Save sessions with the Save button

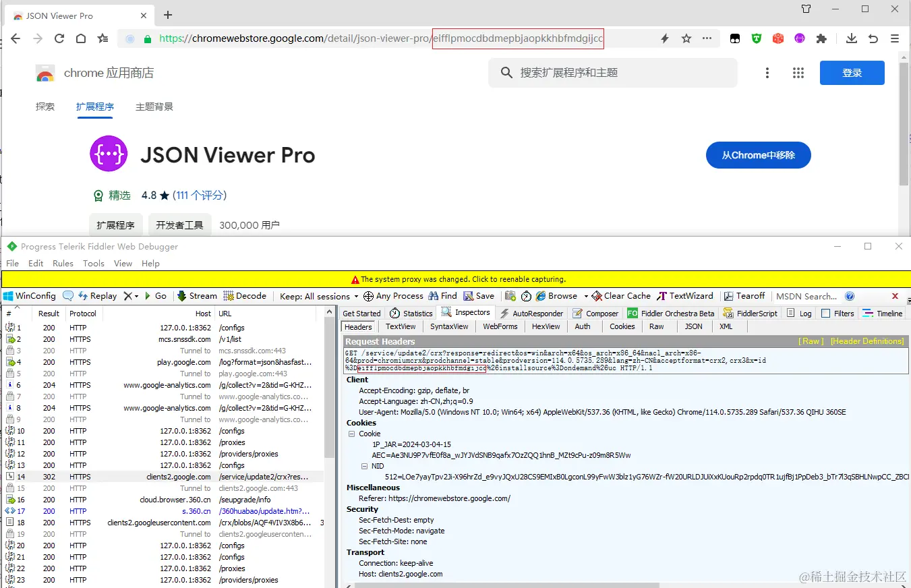click(478, 296)
